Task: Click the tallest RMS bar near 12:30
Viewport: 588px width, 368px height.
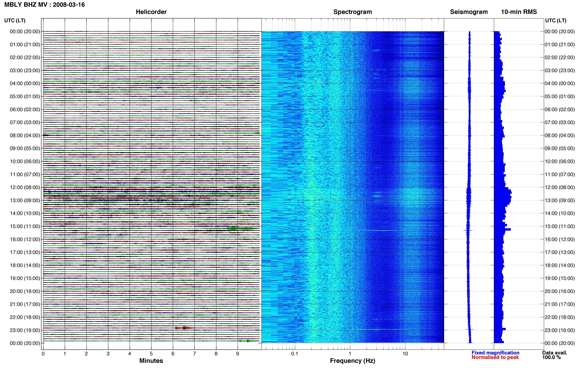Action: coord(503,193)
